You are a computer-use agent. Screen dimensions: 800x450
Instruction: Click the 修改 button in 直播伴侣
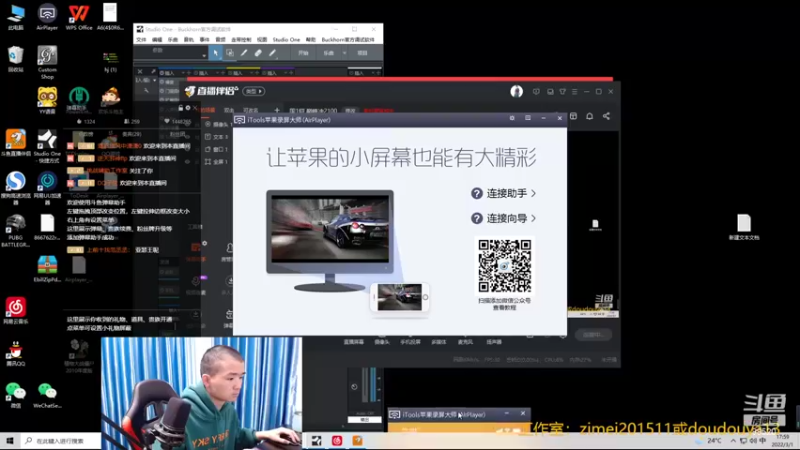point(350,110)
